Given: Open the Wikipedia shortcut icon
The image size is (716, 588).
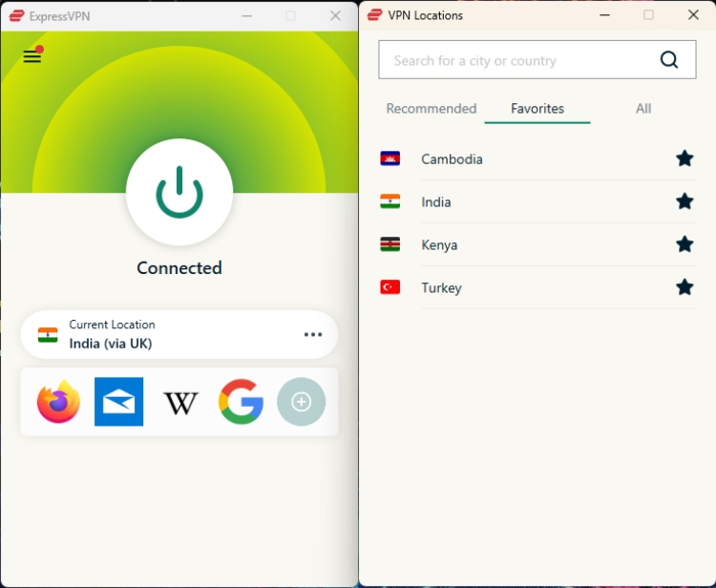Looking at the screenshot, I should [180, 403].
